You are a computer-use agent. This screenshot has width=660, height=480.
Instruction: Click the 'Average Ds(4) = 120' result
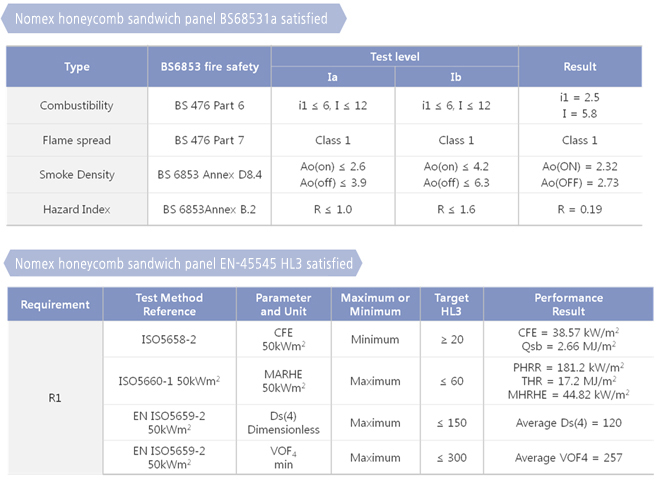pyautogui.click(x=568, y=423)
